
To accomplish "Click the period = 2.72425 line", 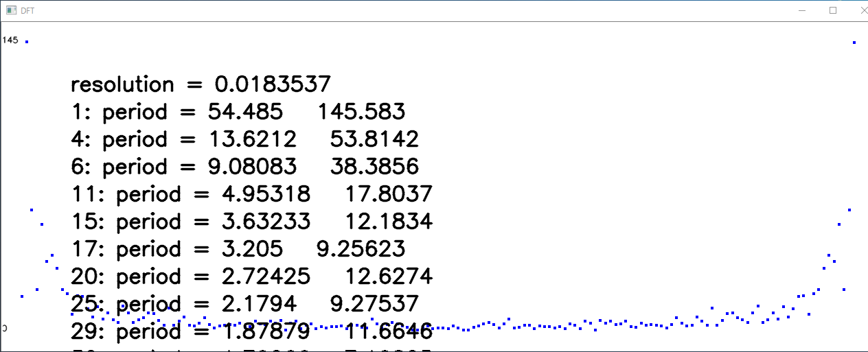I will pyautogui.click(x=251, y=277).
